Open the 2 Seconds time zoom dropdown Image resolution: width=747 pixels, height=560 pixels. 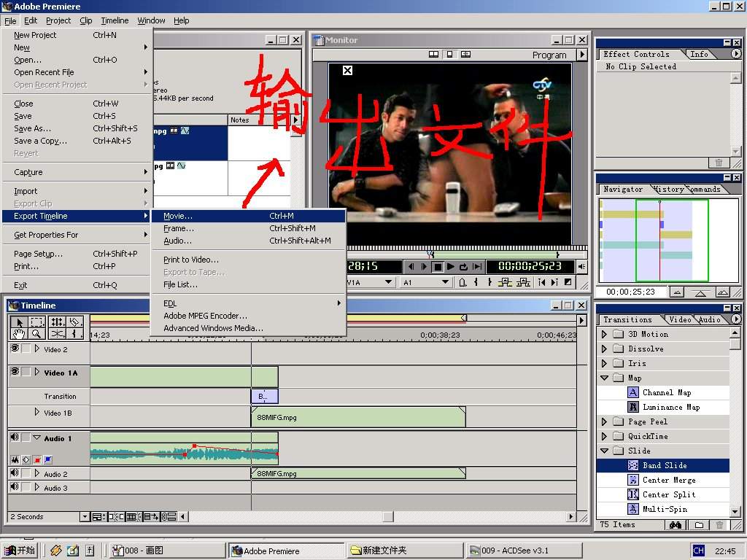coord(85,517)
